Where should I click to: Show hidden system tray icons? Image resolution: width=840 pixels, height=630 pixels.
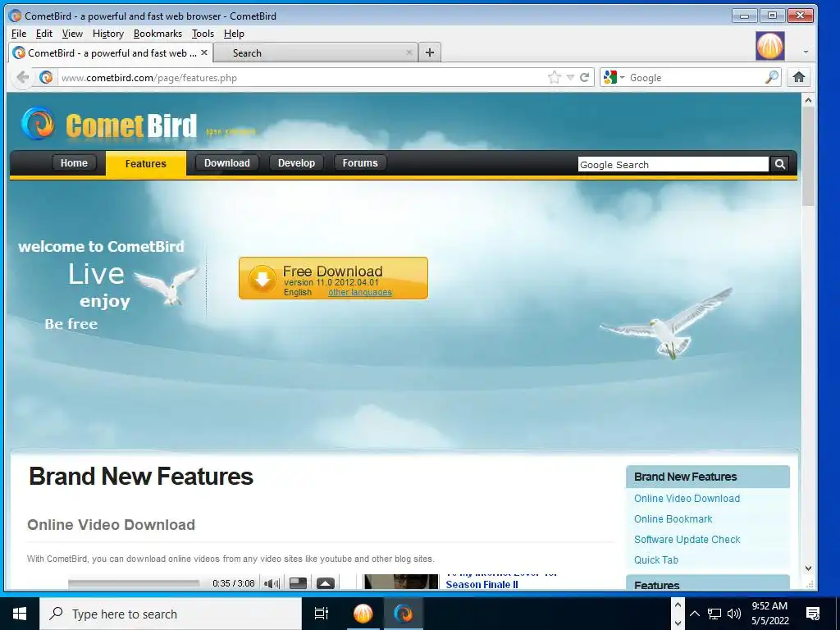click(x=694, y=614)
